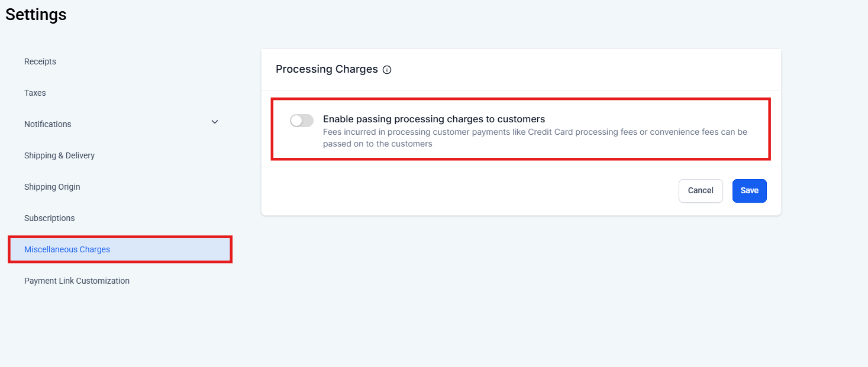868x367 pixels.
Task: Open the Subscriptions settings page
Action: [x=50, y=218]
